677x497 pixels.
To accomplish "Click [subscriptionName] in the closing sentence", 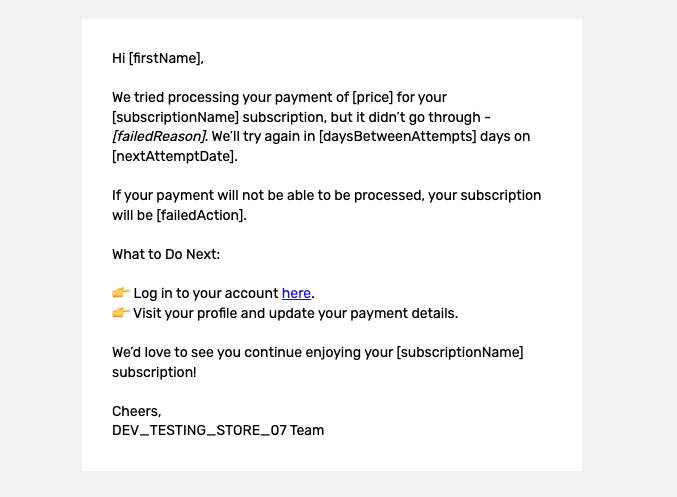I will pos(459,352).
